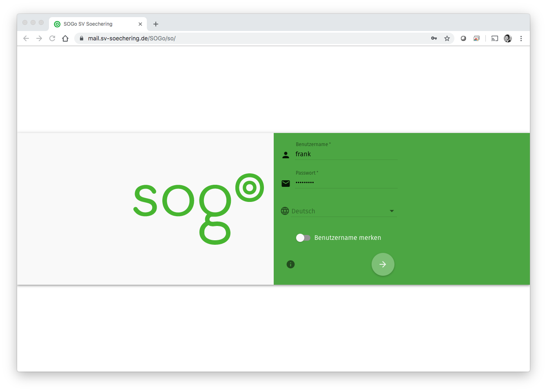Go to the browser home page
Screen dimensions: 547x392
(65, 38)
